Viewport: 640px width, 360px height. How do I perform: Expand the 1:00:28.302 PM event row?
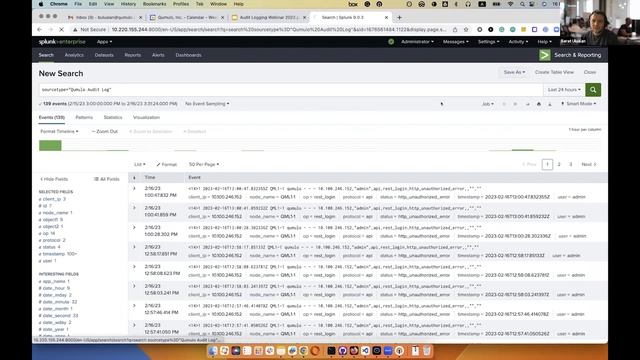point(134,227)
